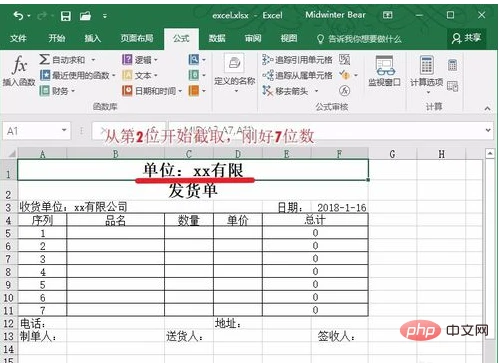
Task: Click the Error Checking warning icon
Action: [345, 75]
